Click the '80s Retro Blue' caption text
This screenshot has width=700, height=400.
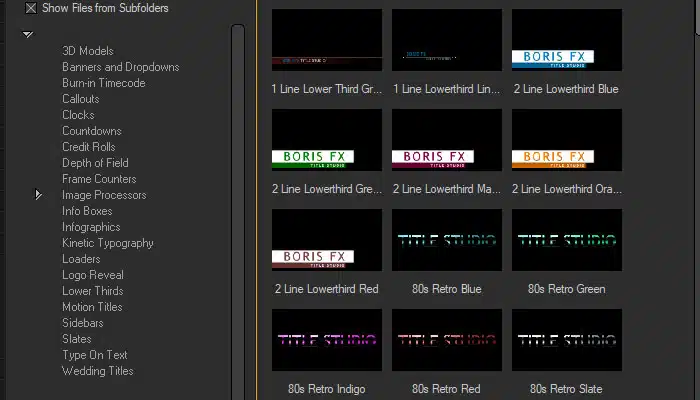[447, 289]
